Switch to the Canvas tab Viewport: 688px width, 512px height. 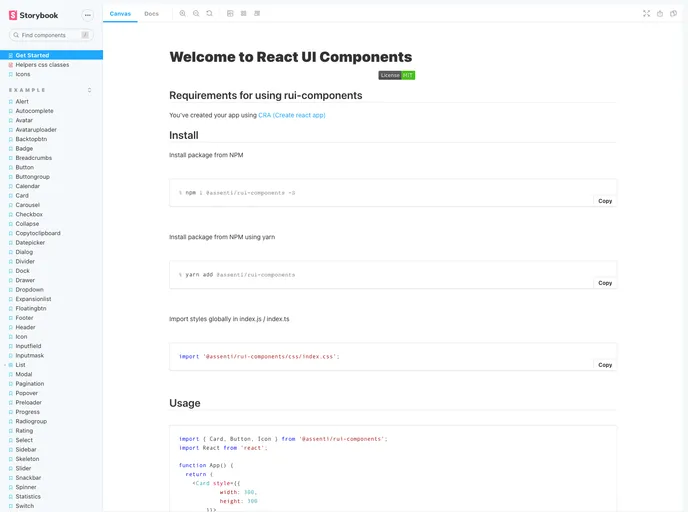[x=120, y=14]
